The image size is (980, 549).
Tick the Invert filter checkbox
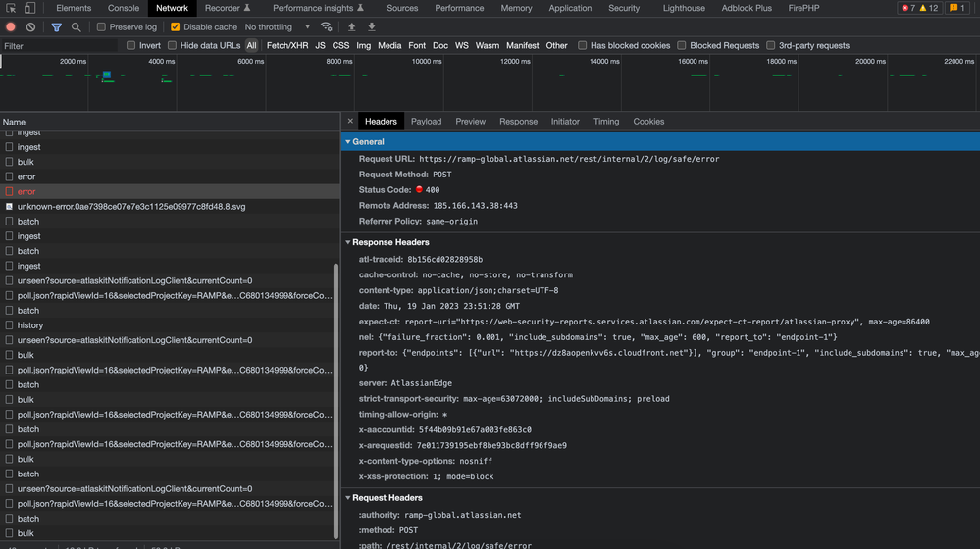[130, 45]
